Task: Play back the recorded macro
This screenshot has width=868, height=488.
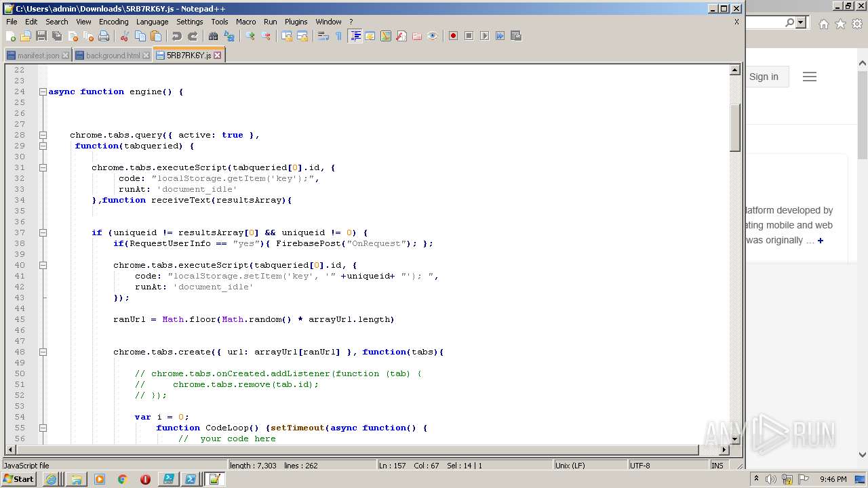Action: pyautogui.click(x=484, y=36)
